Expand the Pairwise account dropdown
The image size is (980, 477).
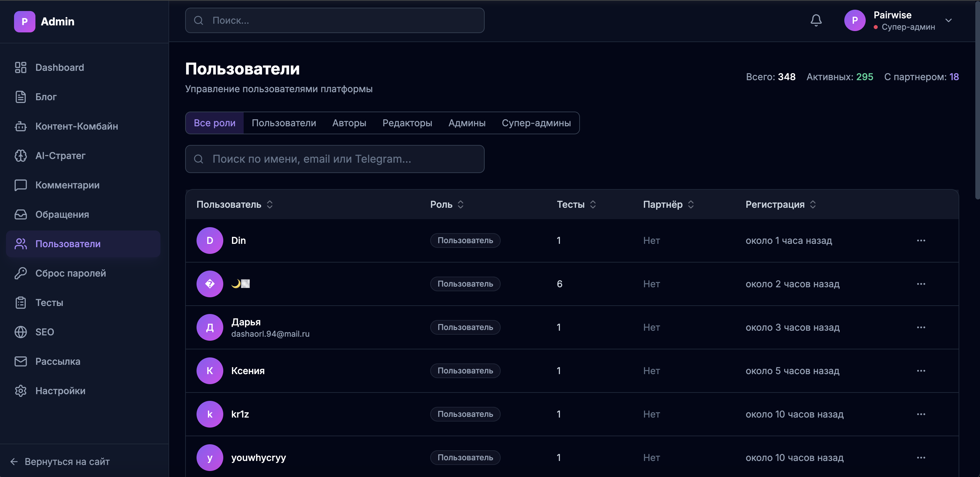click(948, 20)
